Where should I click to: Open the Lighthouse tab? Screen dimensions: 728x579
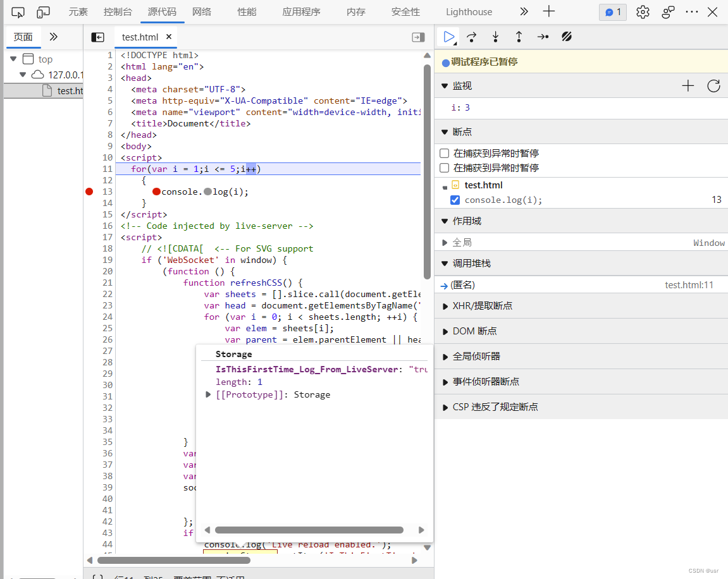click(x=469, y=12)
